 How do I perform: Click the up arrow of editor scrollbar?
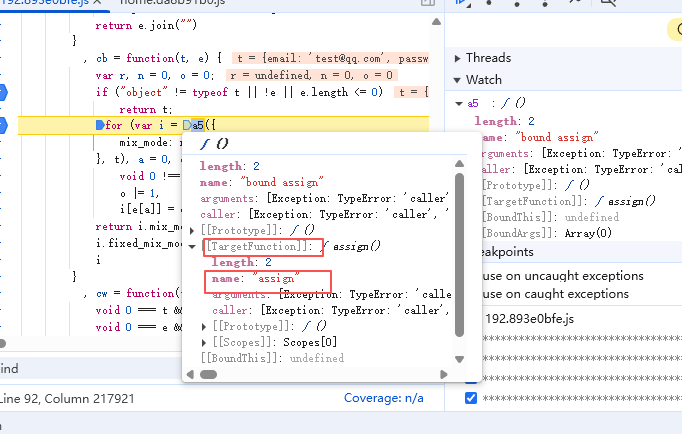[x=436, y=22]
